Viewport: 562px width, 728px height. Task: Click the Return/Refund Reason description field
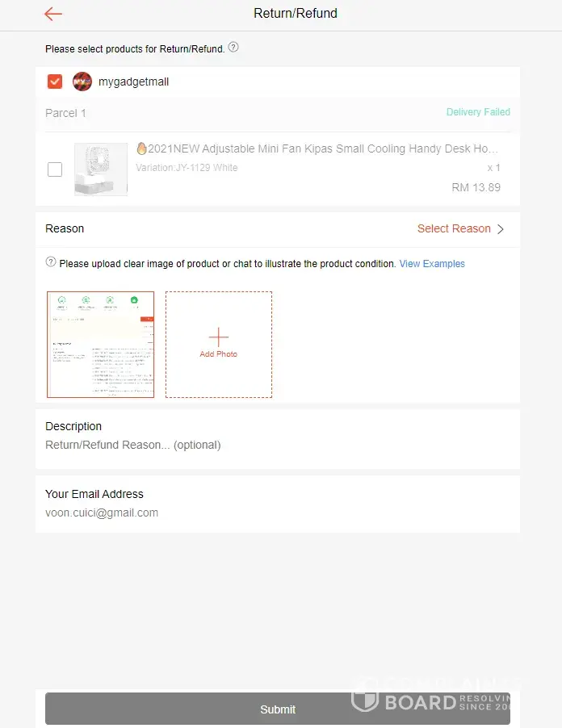click(133, 445)
